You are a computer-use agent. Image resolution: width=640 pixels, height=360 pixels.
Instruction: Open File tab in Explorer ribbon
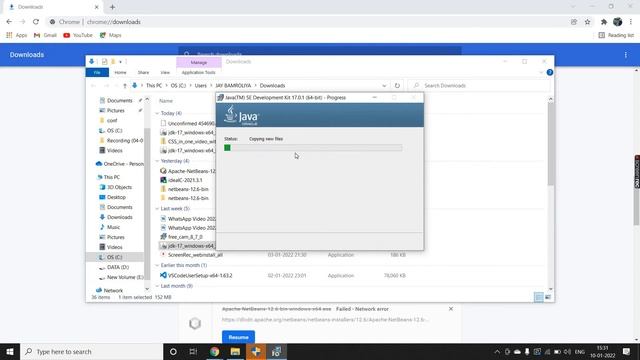[x=97, y=73]
